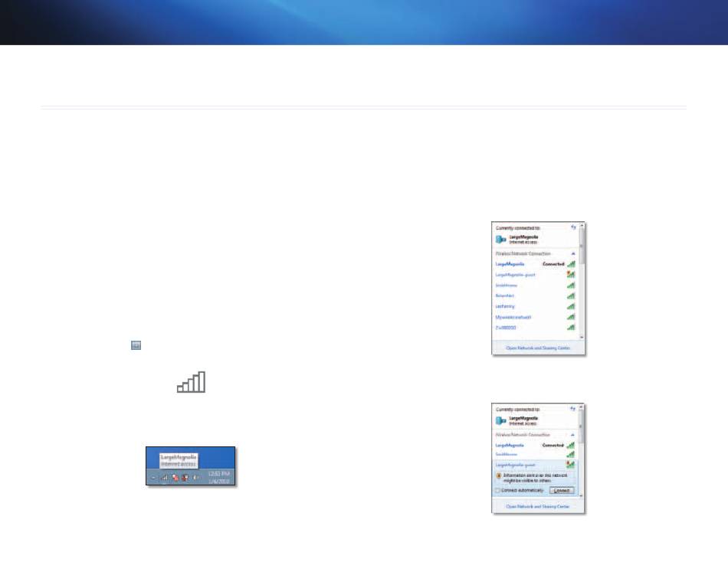Select the last network in upper list
The image size is (728, 562).
click(508, 327)
